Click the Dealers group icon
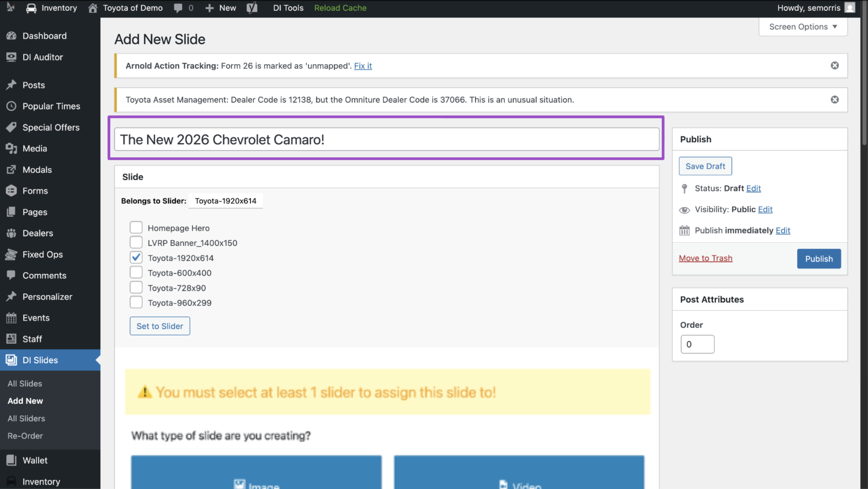The image size is (868, 489). tap(11, 233)
